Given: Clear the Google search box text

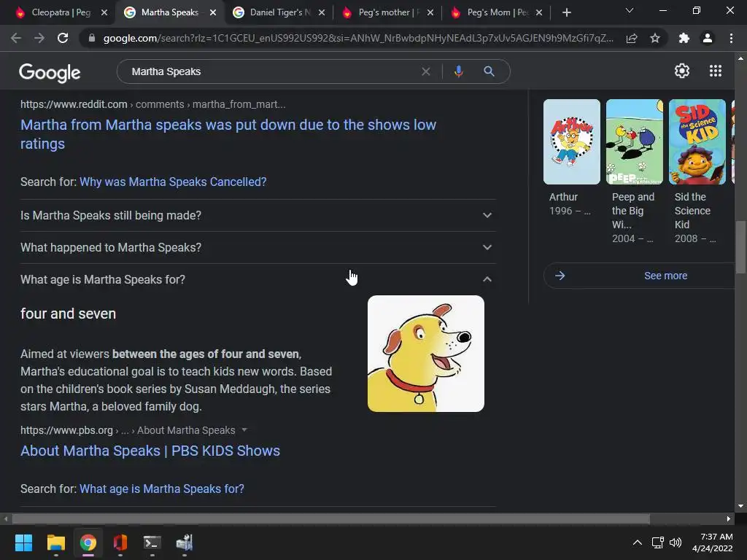Looking at the screenshot, I should tap(425, 71).
